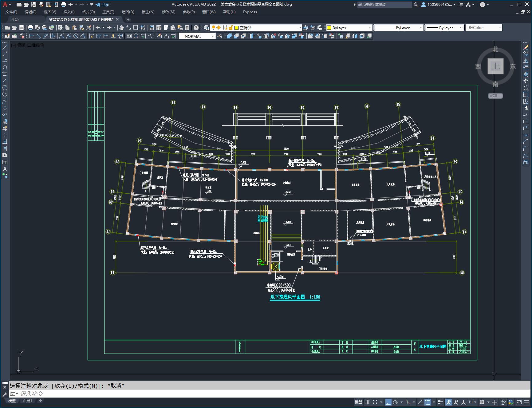Select the Linear dimension tool
532x408 pixels.
click(x=31, y=36)
